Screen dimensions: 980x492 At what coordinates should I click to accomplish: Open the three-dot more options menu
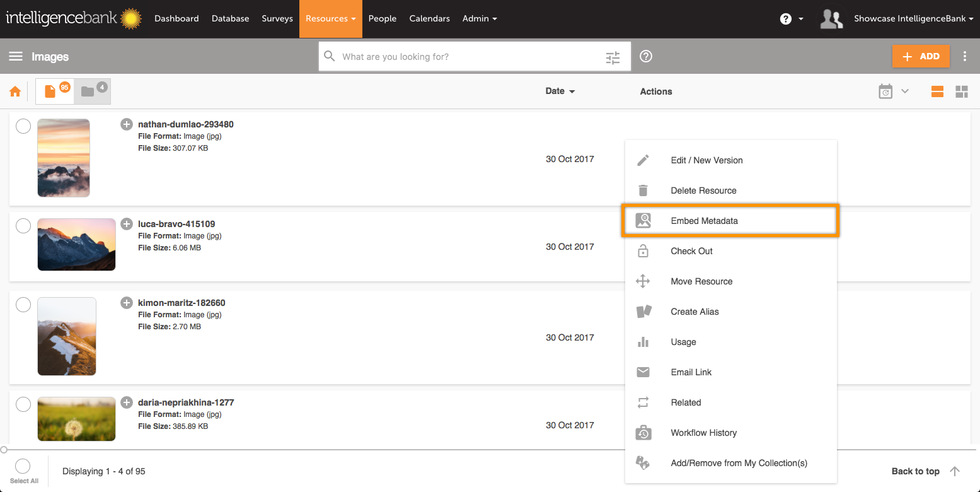[x=964, y=57]
